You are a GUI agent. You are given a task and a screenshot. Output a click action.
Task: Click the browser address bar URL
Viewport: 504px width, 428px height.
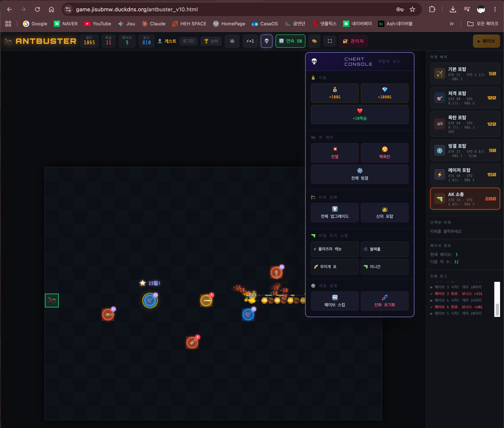(x=137, y=10)
